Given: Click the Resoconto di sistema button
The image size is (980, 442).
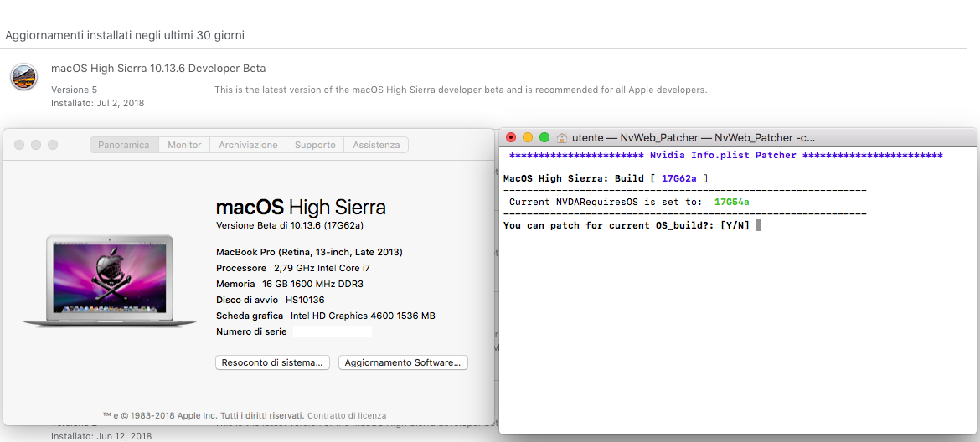Looking at the screenshot, I should click(272, 362).
